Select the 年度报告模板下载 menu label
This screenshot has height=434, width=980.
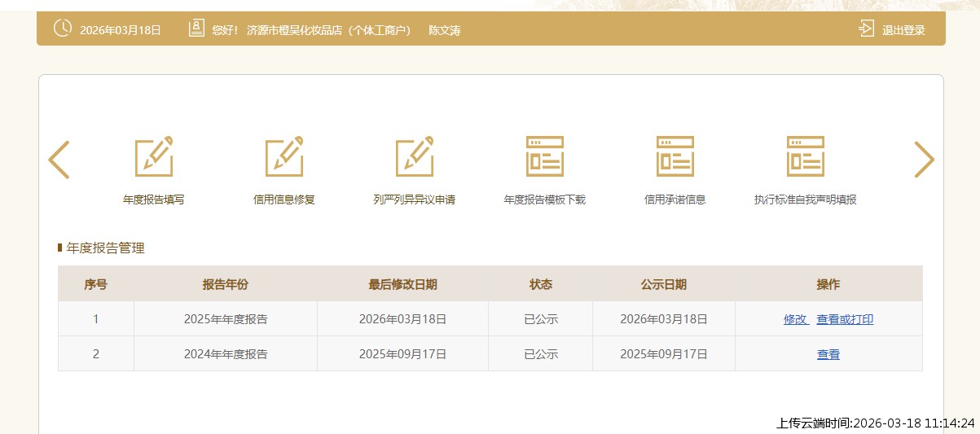(x=545, y=199)
